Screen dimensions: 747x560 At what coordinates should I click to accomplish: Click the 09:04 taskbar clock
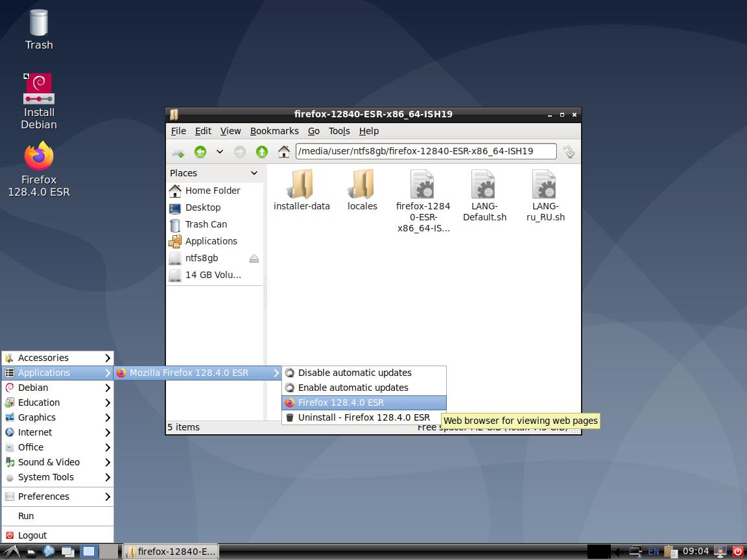[696, 552]
